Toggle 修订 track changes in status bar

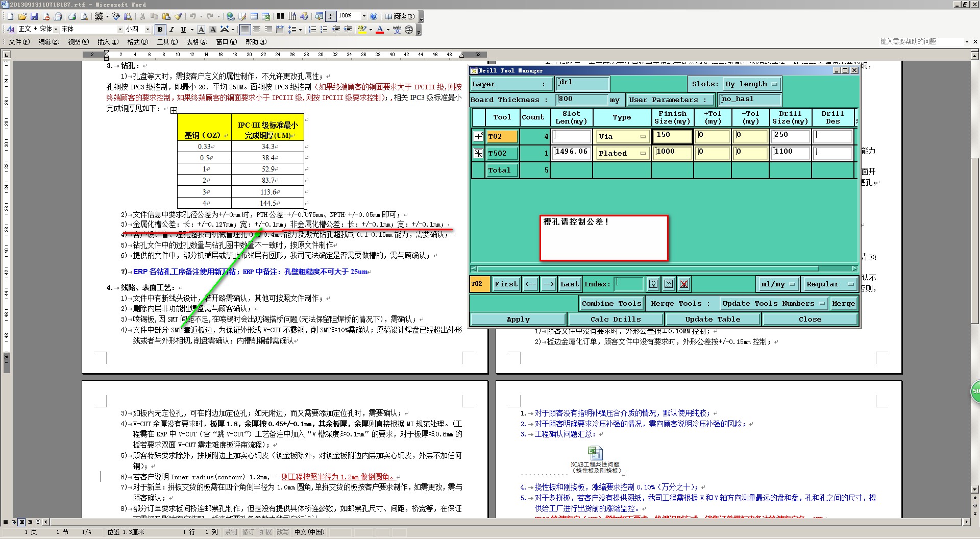248,532
